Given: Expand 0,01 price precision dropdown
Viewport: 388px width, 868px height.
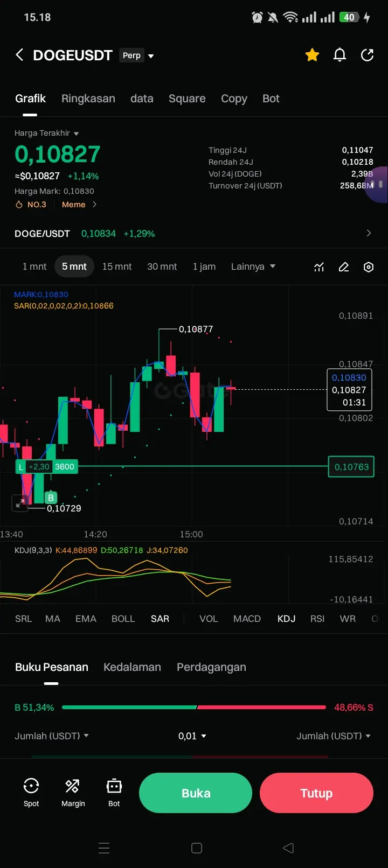Looking at the screenshot, I should (x=192, y=736).
